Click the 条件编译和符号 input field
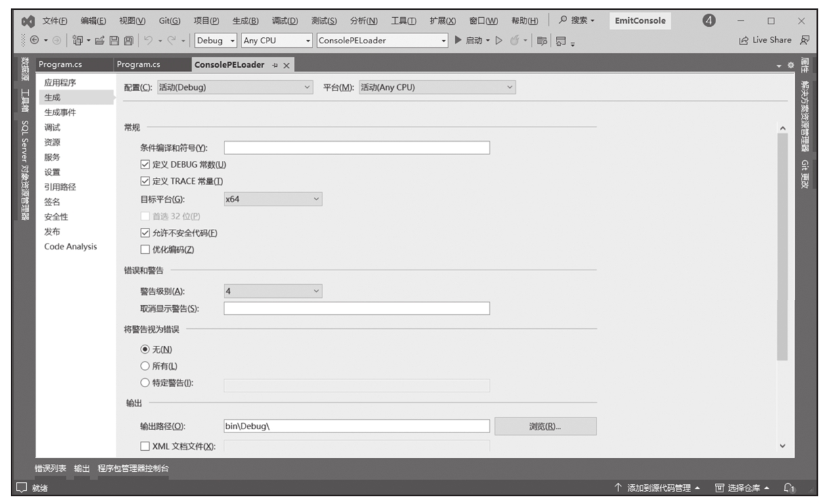This screenshot has width=829, height=504. click(357, 148)
